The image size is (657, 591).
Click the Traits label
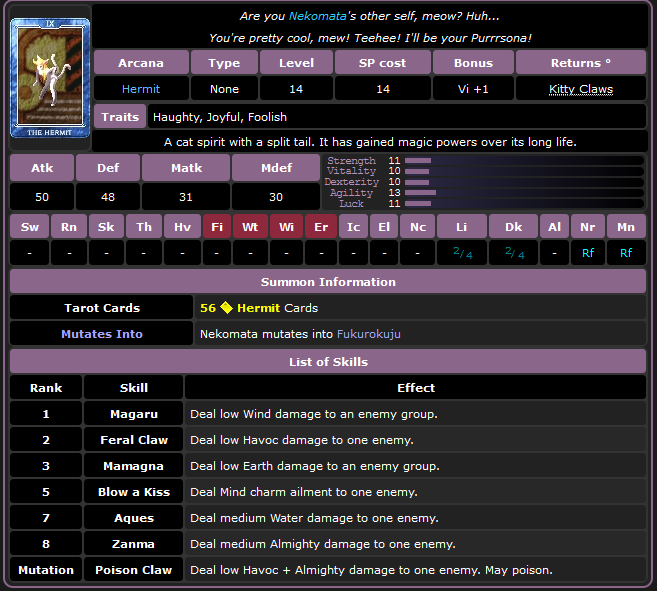(120, 117)
